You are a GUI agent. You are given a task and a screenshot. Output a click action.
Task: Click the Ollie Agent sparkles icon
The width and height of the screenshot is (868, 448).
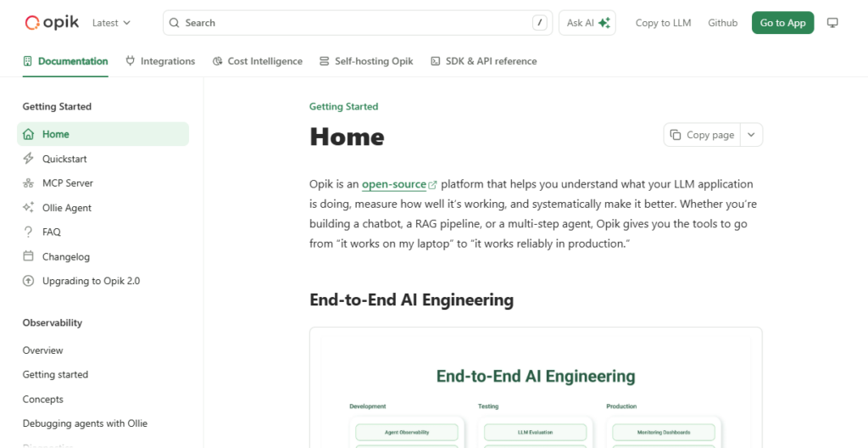28,207
